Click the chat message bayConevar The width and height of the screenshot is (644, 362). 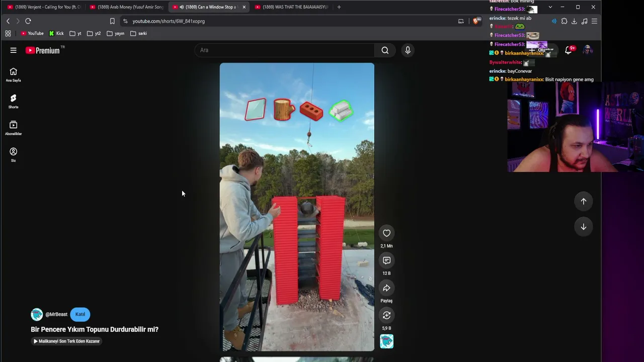coord(520,71)
